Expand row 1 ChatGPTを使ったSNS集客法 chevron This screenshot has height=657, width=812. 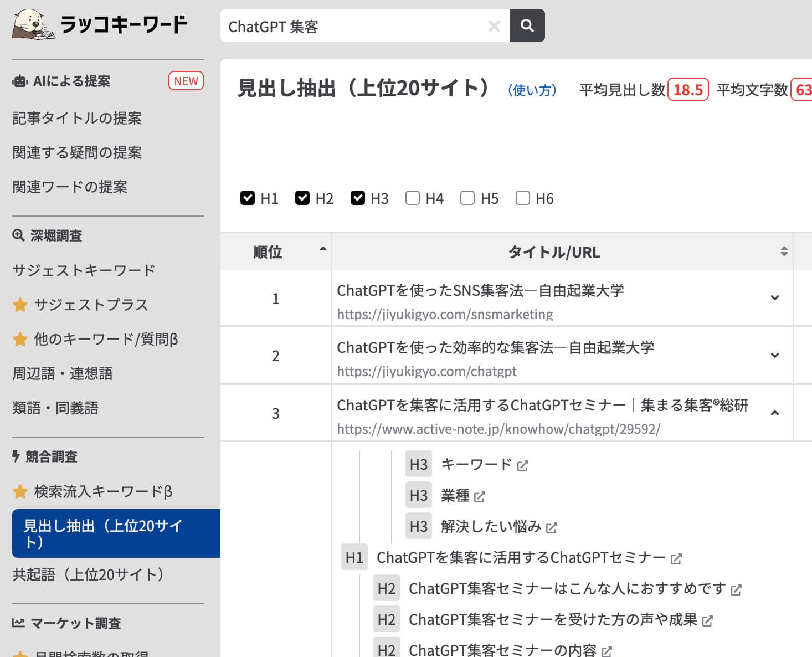point(775,298)
